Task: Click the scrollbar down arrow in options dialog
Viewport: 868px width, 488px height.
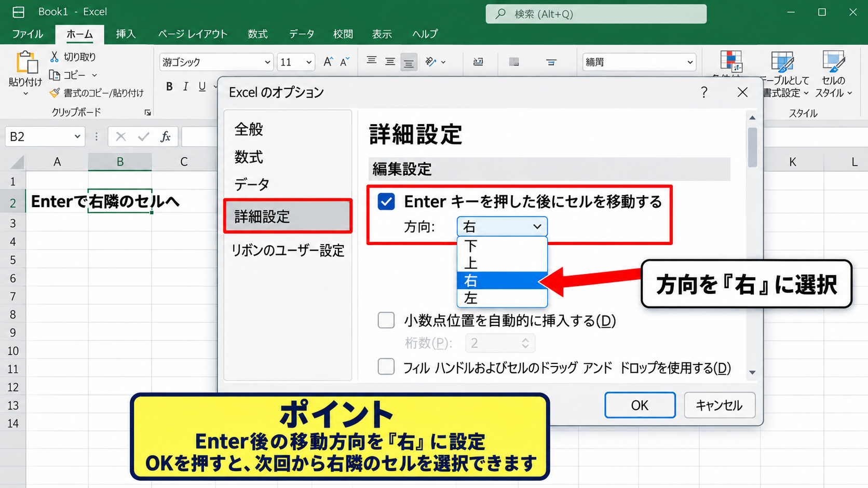Action: (x=752, y=372)
